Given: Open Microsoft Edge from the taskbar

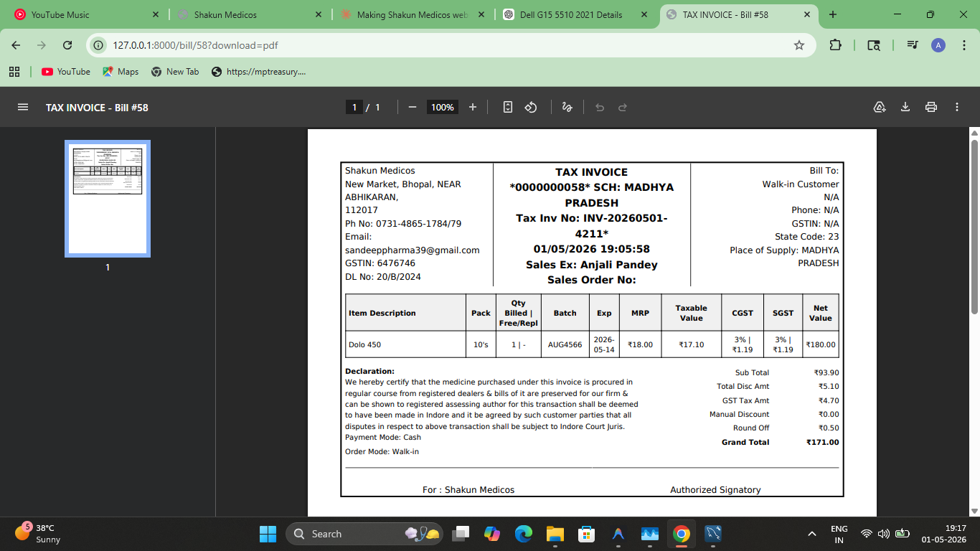Looking at the screenshot, I should tap(524, 534).
